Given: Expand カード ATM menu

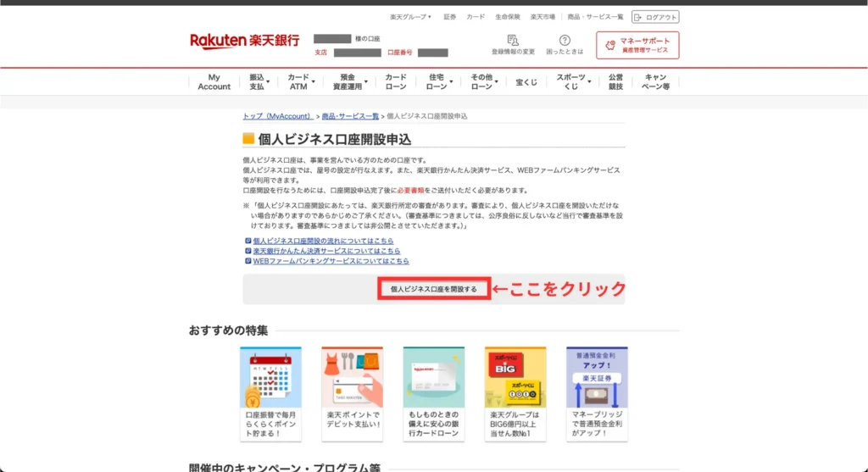Looking at the screenshot, I should (300, 82).
